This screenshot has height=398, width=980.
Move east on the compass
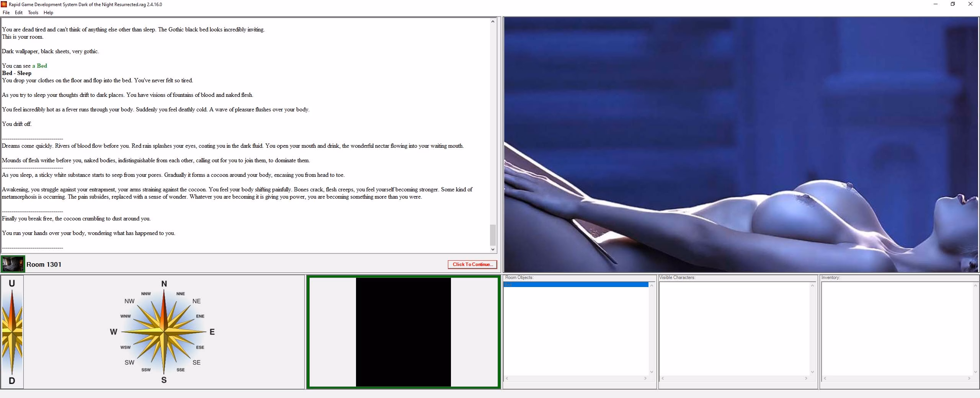(x=212, y=332)
